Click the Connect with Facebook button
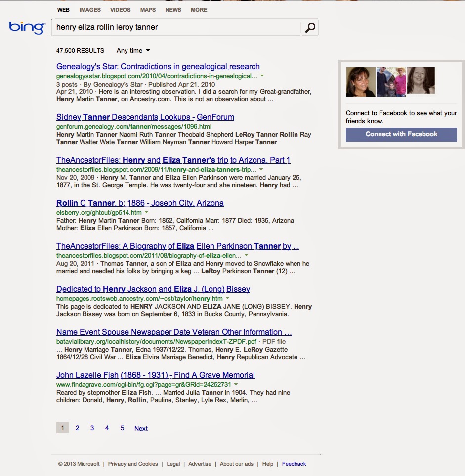Image resolution: width=465 pixels, height=476 pixels. click(401, 134)
